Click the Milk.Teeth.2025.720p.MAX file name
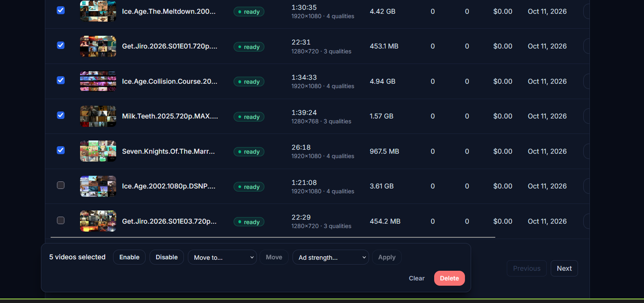 click(170, 116)
